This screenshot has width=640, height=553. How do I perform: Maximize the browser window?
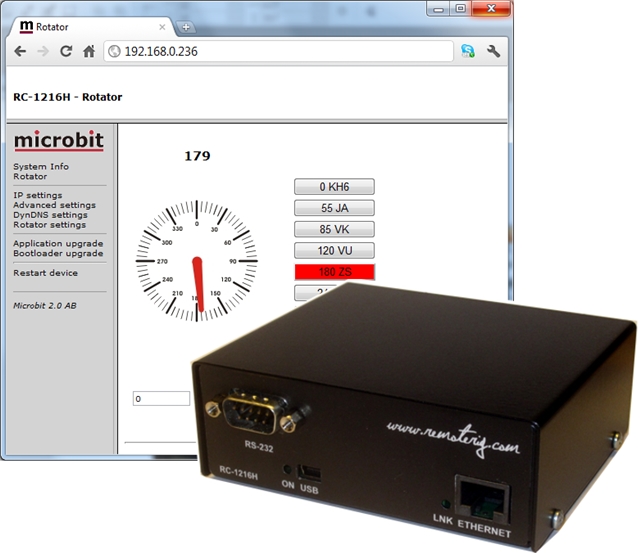(x=460, y=9)
